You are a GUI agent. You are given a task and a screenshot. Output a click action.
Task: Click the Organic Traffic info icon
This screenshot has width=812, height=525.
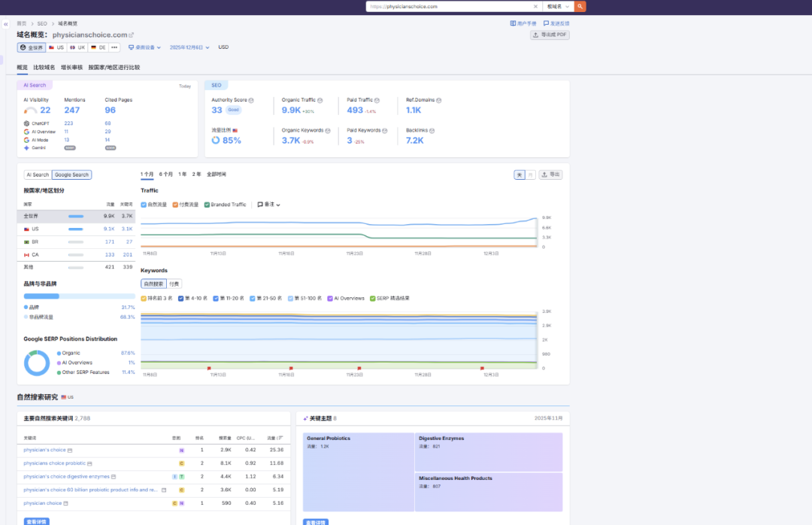tap(320, 101)
